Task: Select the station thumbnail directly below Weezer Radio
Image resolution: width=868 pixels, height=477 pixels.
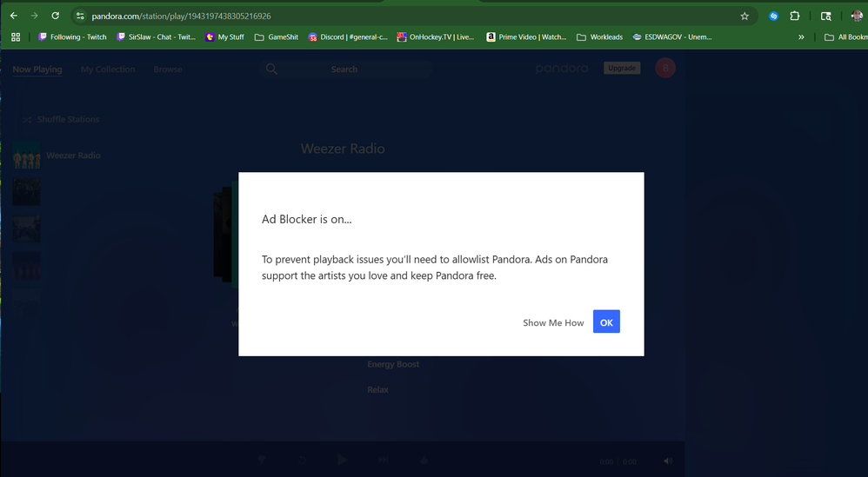Action: pos(27,192)
